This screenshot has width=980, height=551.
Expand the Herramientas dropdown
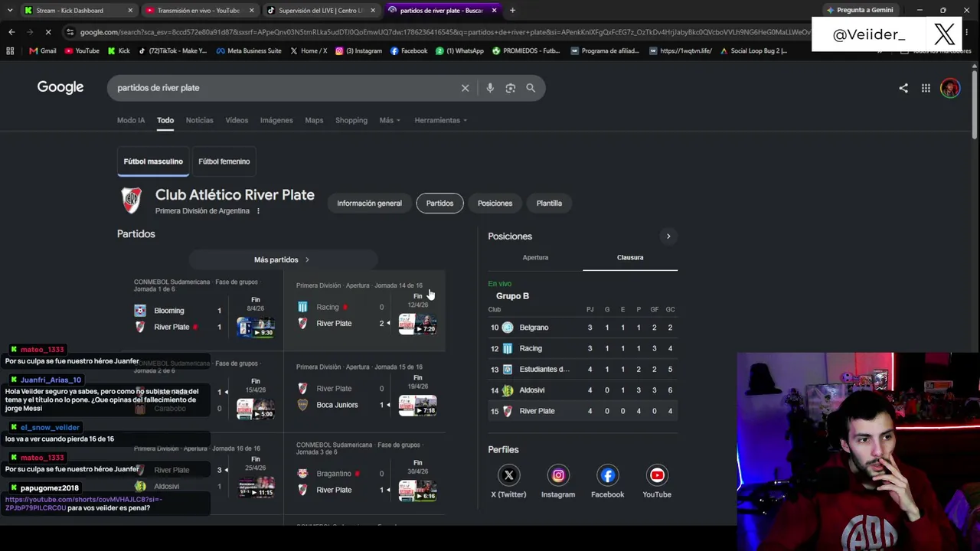click(x=441, y=120)
